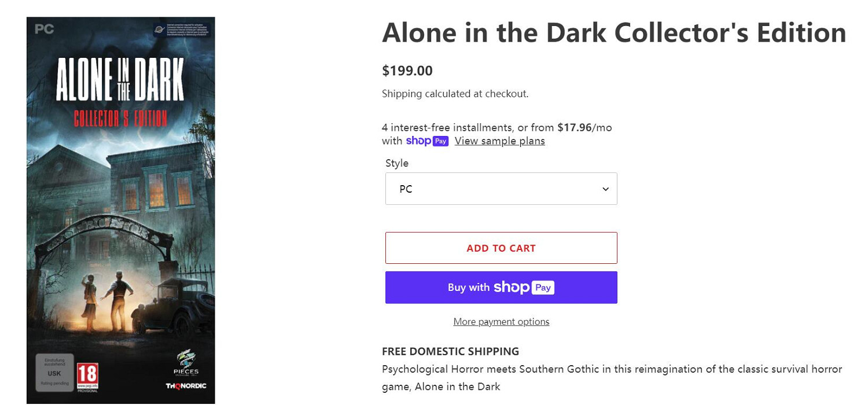This screenshot has width=868, height=405.
Task: Open the Style dropdown showing PC
Action: [x=501, y=189]
